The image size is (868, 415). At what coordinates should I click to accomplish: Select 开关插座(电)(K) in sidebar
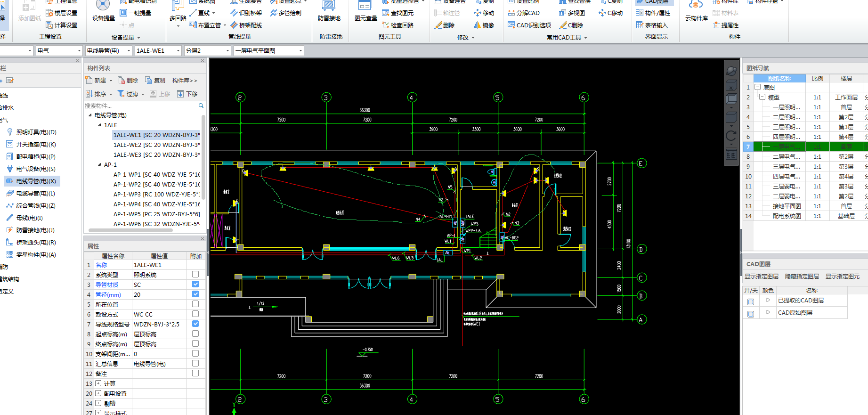pyautogui.click(x=31, y=145)
